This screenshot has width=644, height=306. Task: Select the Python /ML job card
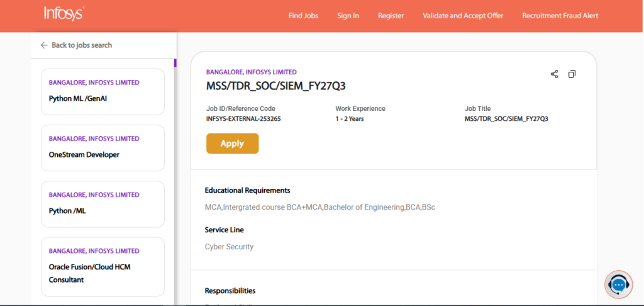click(x=103, y=204)
